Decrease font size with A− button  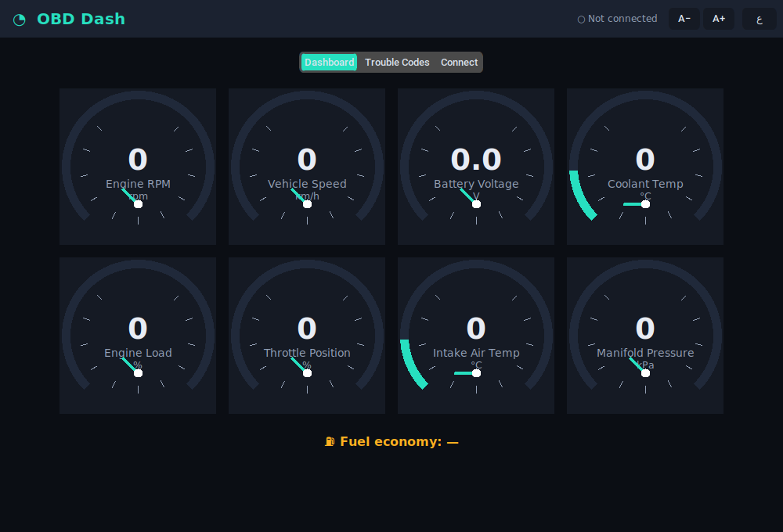tap(684, 19)
